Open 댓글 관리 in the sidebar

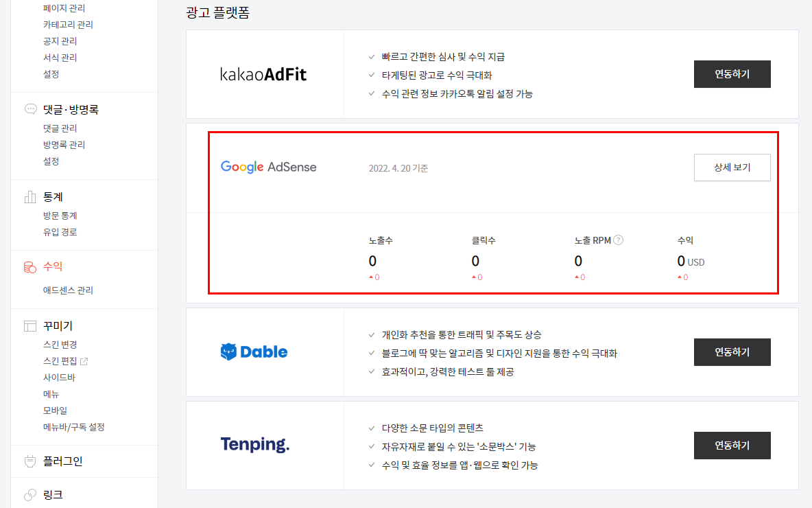tap(60, 128)
